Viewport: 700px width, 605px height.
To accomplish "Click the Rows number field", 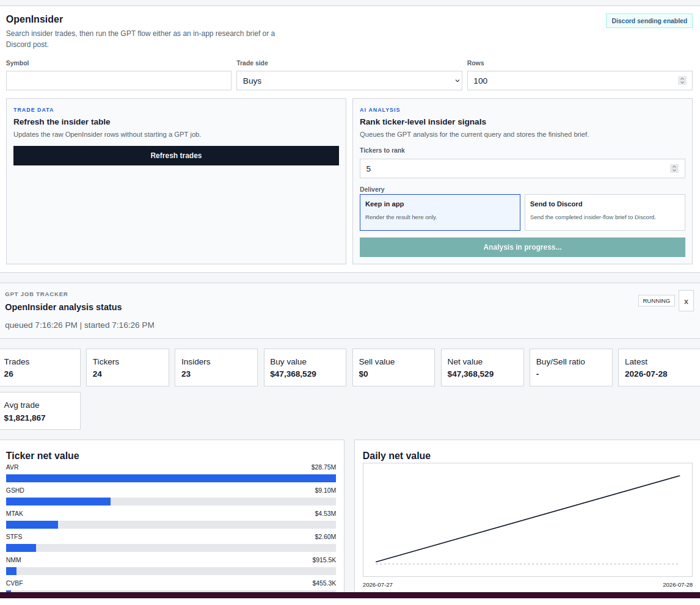I will click(x=580, y=81).
